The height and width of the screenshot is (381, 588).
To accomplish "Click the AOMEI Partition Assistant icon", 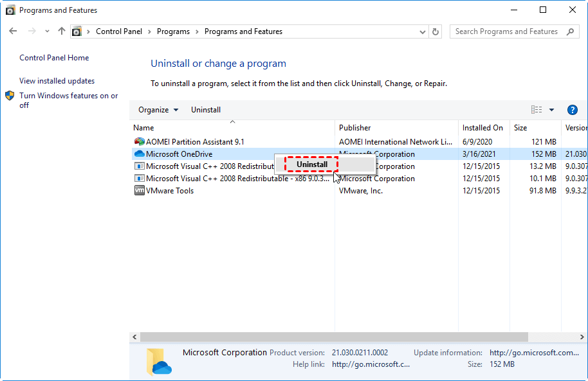I will click(139, 142).
